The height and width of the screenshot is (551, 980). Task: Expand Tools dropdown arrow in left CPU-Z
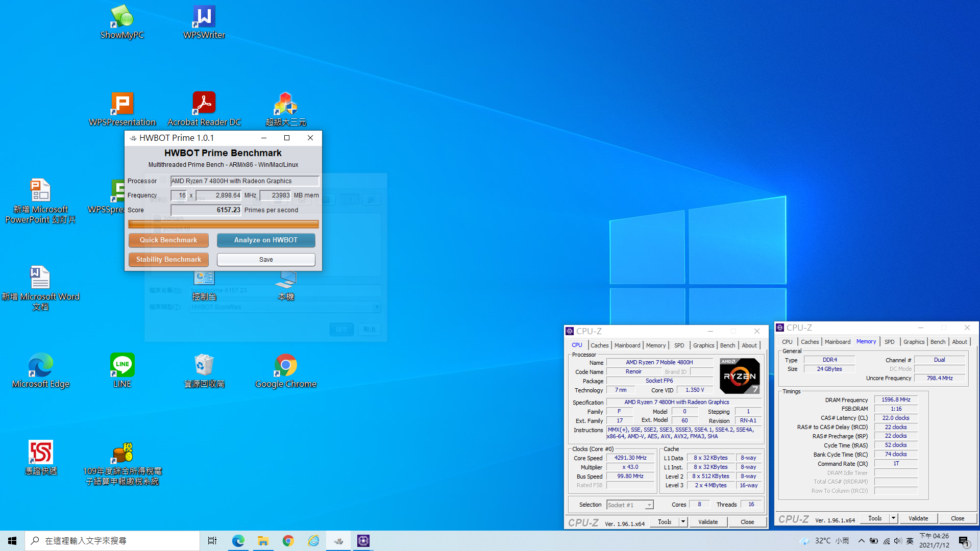[683, 522]
